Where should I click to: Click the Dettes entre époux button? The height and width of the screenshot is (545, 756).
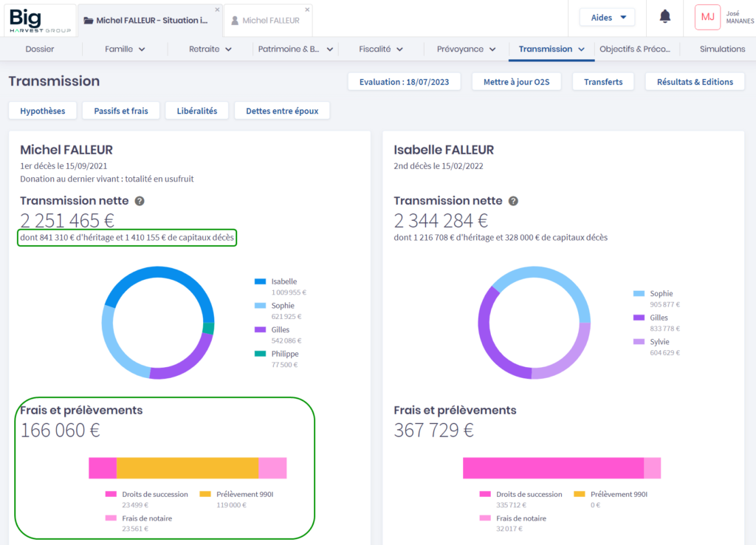coord(282,111)
